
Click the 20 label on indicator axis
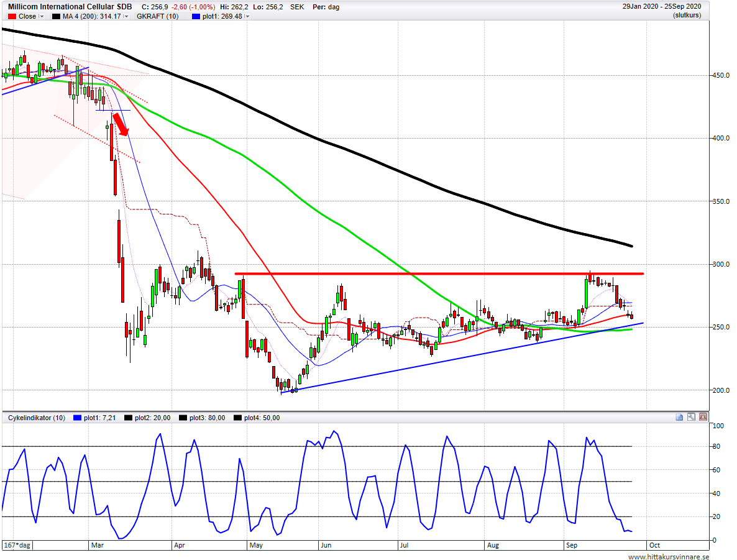[x=716, y=516]
